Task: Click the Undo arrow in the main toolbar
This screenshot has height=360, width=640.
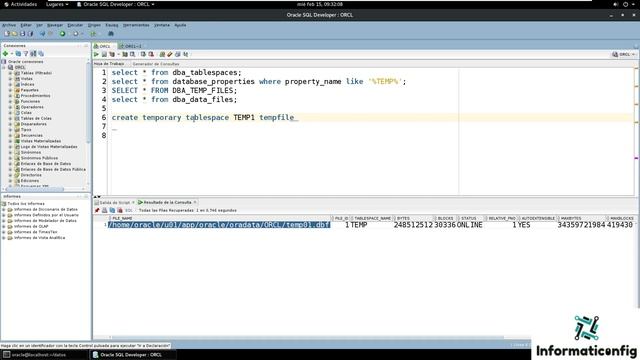Action: point(42,34)
